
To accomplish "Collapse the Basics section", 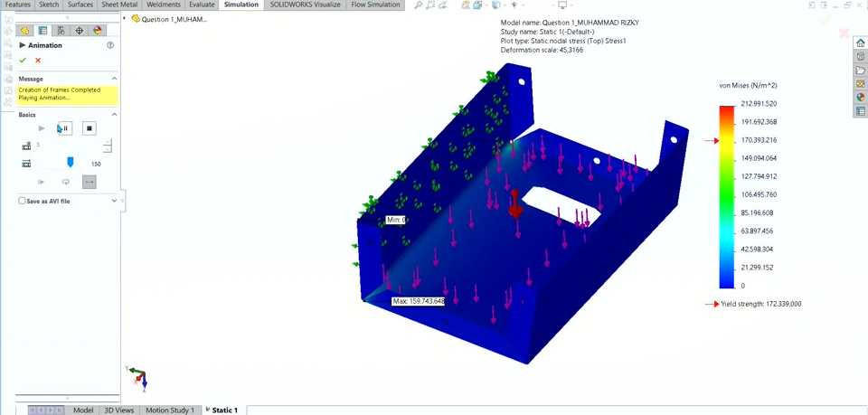I will (115, 115).
